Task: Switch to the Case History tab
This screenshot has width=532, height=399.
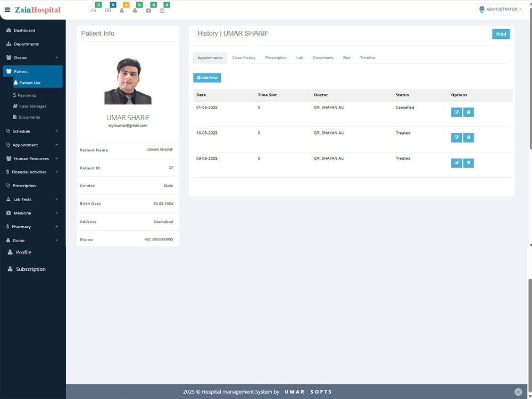Action: click(244, 57)
